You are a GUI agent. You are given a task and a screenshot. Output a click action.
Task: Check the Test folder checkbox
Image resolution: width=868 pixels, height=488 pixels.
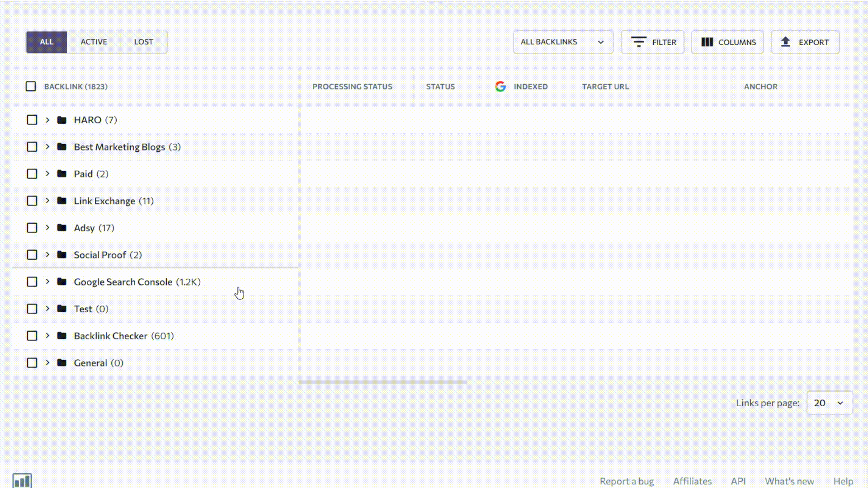coord(32,309)
